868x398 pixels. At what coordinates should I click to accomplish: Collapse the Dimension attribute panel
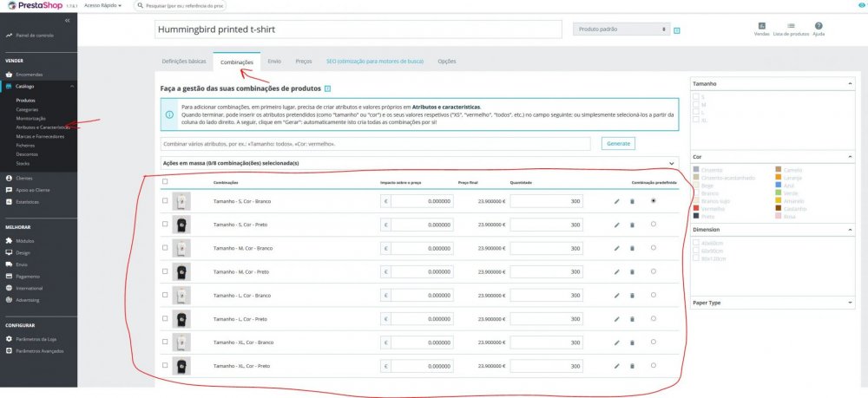[851, 230]
